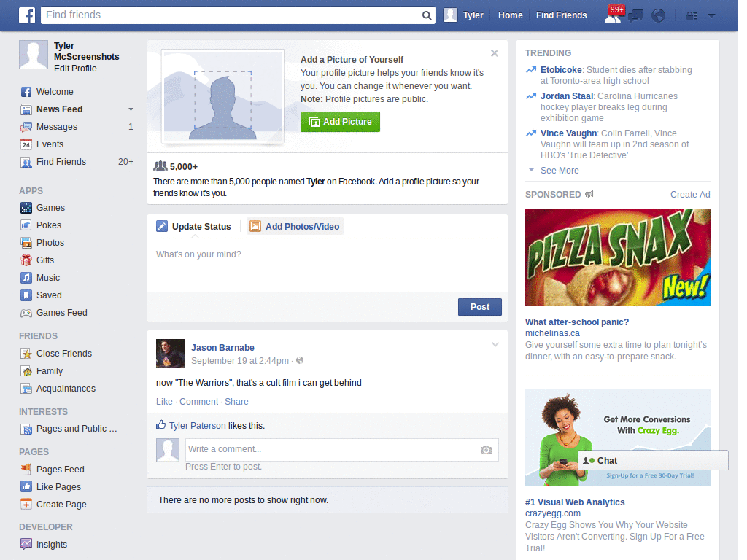The image size is (747, 560).
Task: Click the Tyler McScreenshots profile name
Action: click(86, 52)
